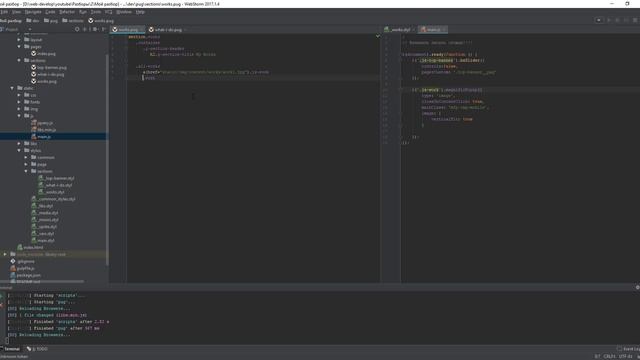Click the hide Project panel icon

(104, 29)
